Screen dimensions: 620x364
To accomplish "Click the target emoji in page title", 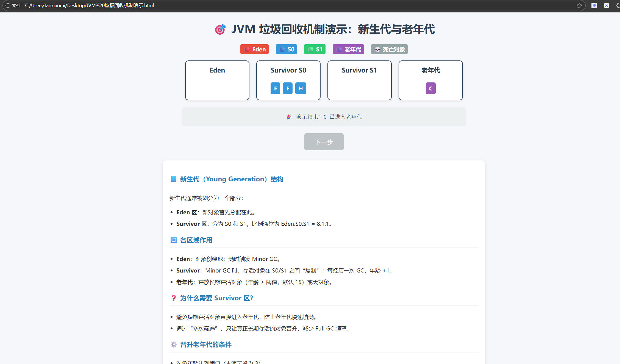I will click(220, 29).
